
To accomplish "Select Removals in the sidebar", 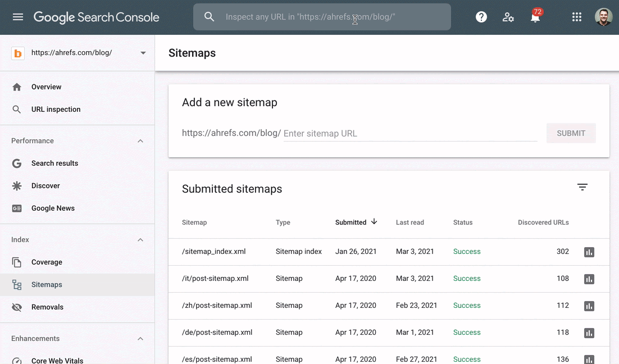I will (47, 307).
